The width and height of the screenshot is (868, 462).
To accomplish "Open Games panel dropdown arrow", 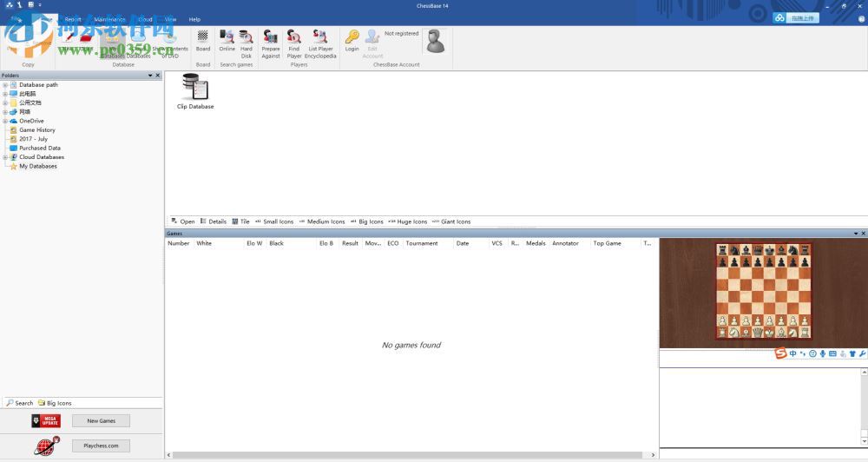I will coord(856,234).
